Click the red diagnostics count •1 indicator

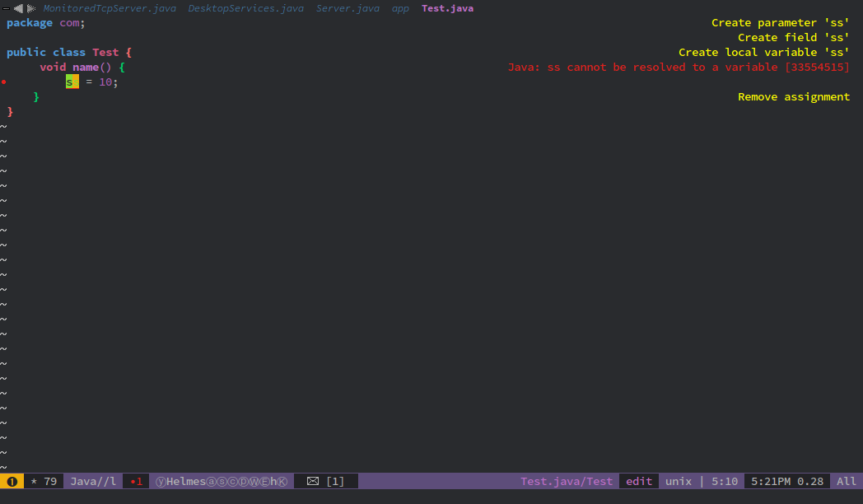[x=135, y=481]
